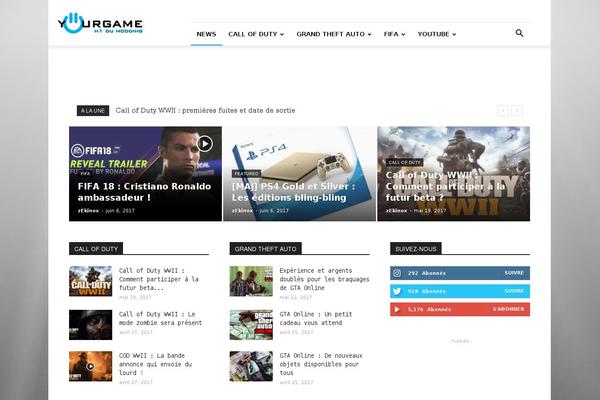Click the Twitter bird icon
The image size is (600, 400).
click(x=397, y=291)
